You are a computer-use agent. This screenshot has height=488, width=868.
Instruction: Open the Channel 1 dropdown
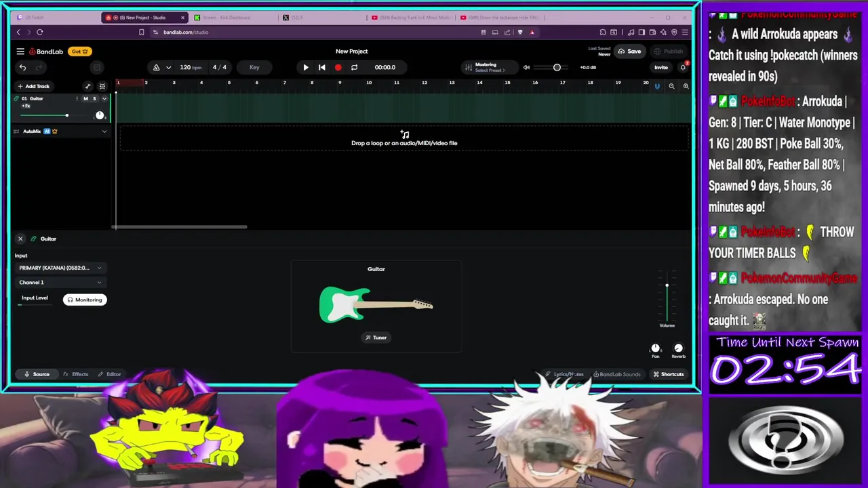pyautogui.click(x=60, y=283)
